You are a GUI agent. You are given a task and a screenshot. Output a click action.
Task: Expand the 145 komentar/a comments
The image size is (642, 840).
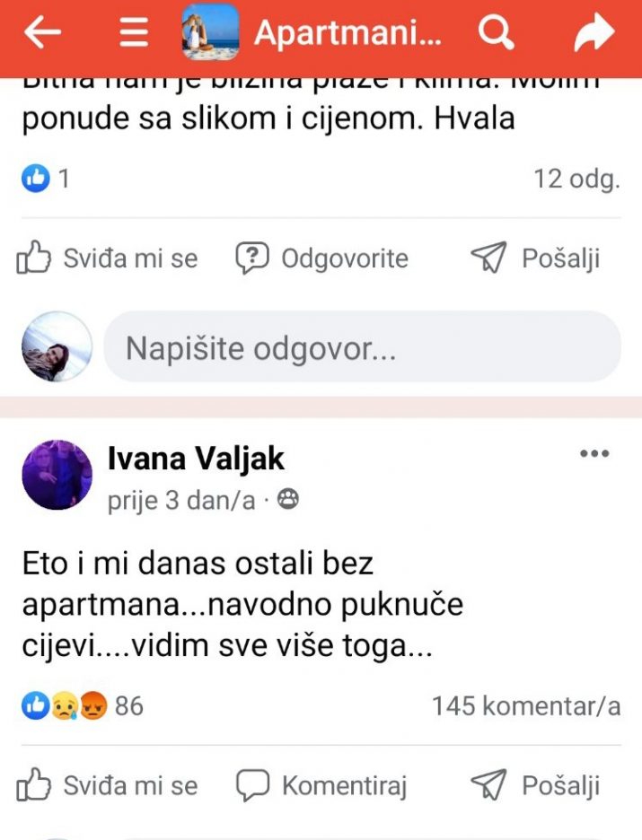[x=525, y=706]
